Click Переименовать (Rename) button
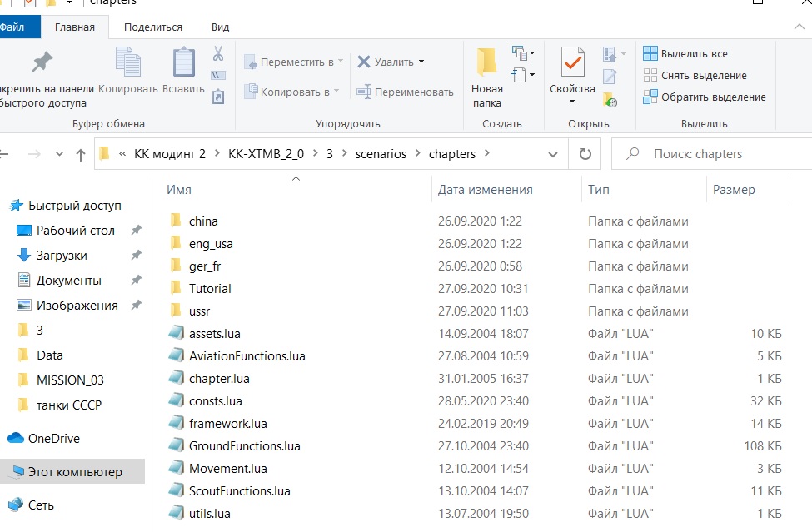The image size is (812, 532). coord(405,92)
